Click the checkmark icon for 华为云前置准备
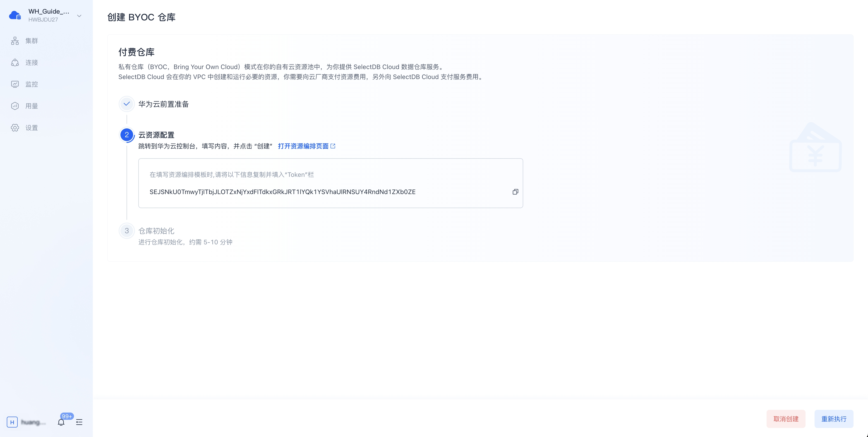Image resolution: width=868 pixels, height=437 pixels. pyautogui.click(x=127, y=104)
